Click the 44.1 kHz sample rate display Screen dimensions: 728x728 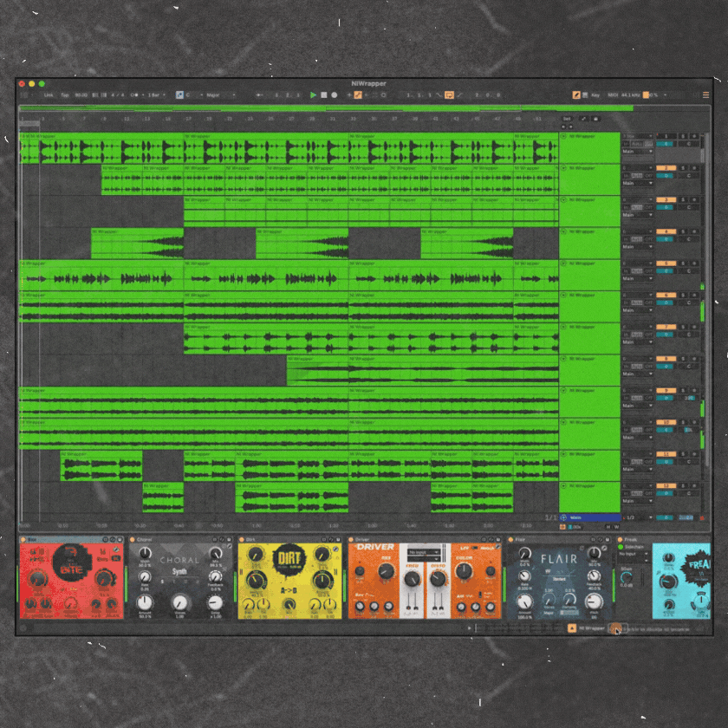(x=630, y=95)
